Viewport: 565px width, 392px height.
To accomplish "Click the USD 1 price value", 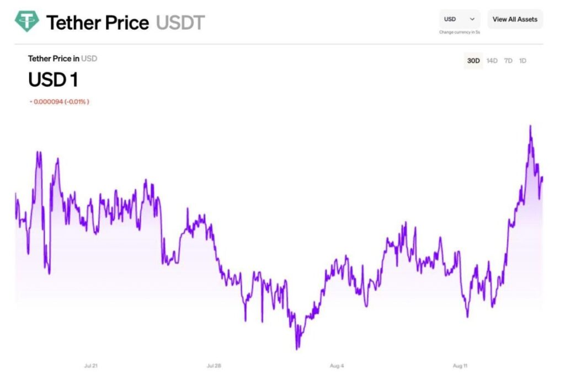I will coord(53,80).
